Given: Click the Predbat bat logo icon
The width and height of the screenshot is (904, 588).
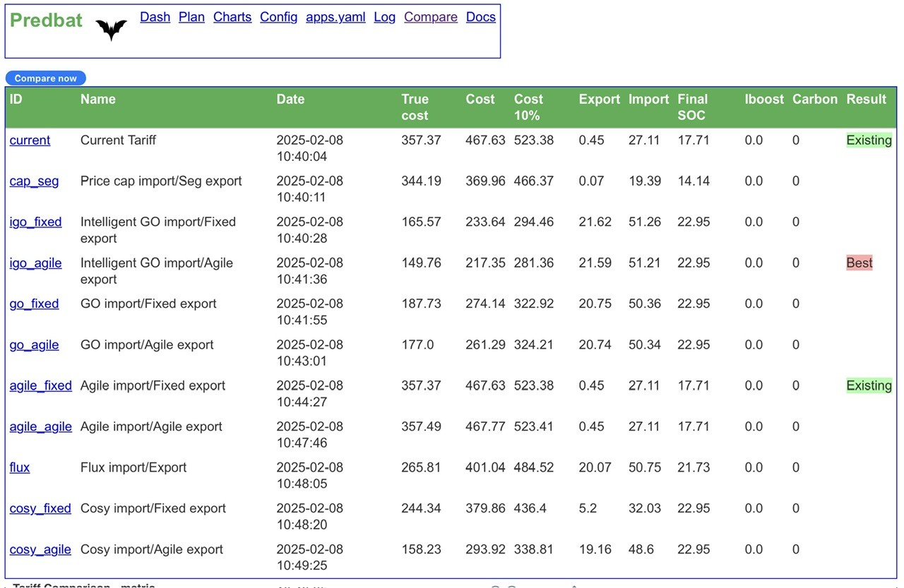Looking at the screenshot, I should [x=112, y=30].
